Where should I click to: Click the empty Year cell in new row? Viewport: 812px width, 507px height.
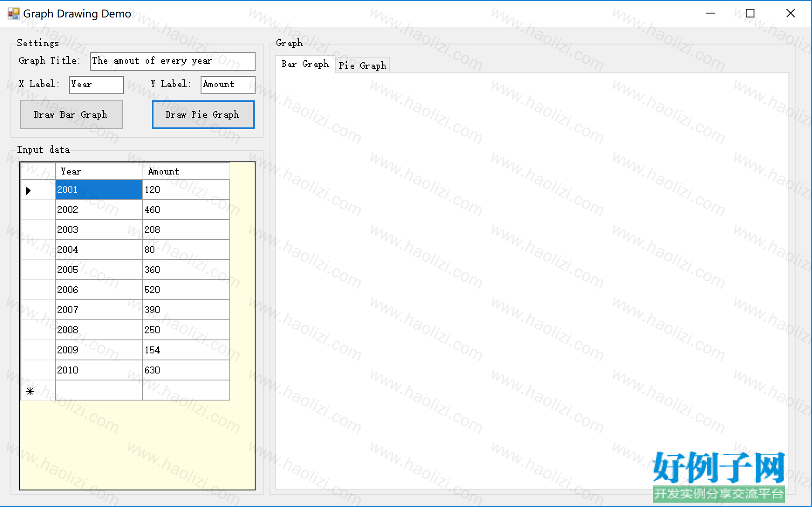(x=99, y=391)
